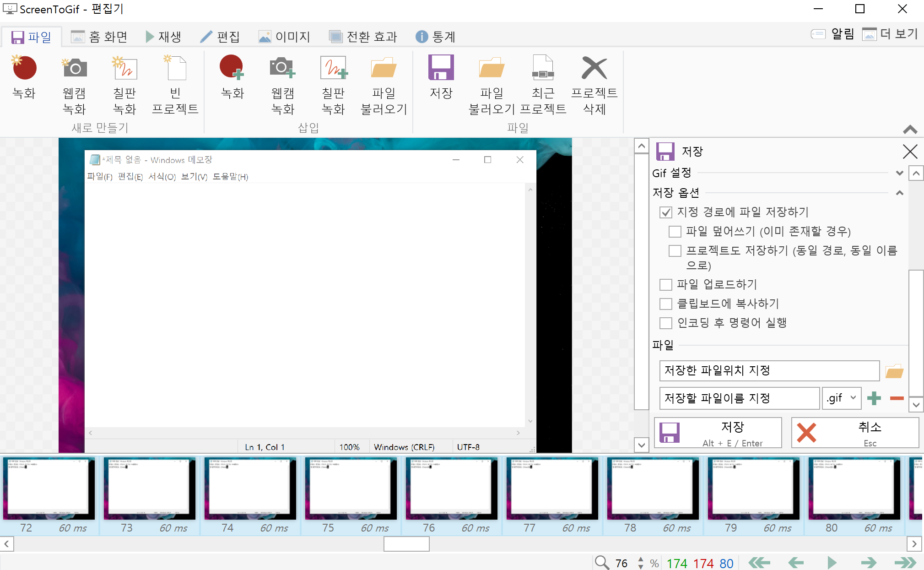Click the red minus icon next to .gif
The height and width of the screenshot is (570, 924).
pos(897,398)
